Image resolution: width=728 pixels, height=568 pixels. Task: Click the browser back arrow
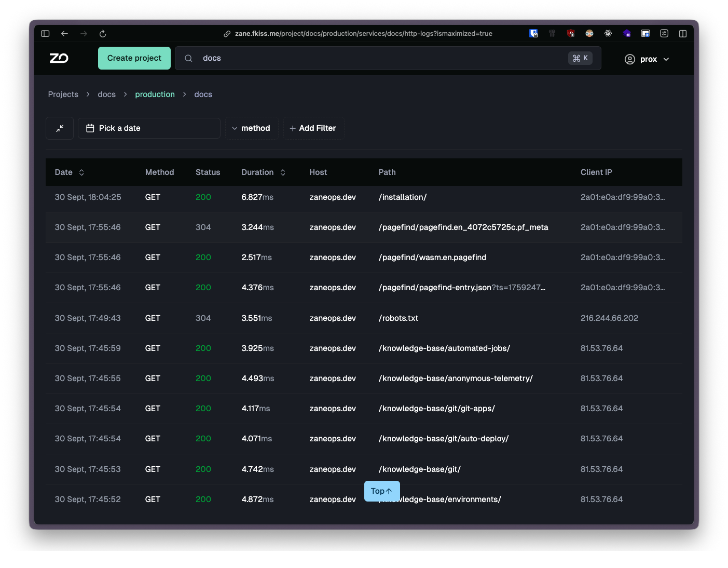64,34
